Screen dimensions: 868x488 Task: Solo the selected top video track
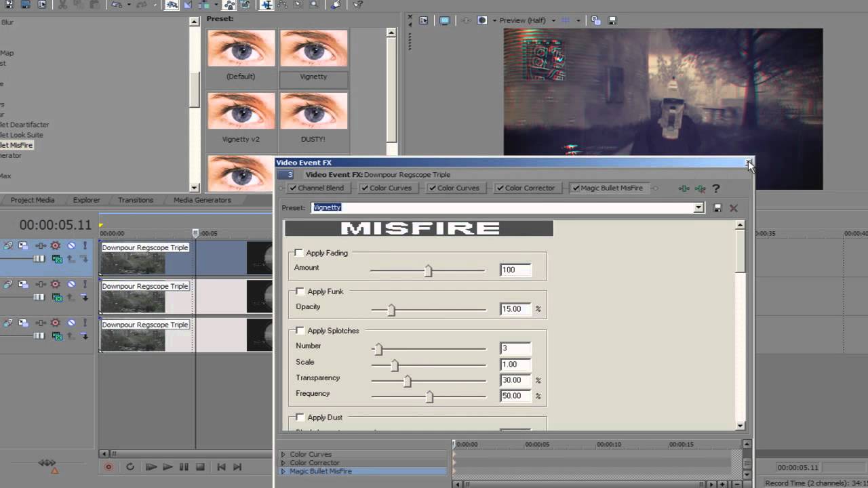[x=85, y=245]
